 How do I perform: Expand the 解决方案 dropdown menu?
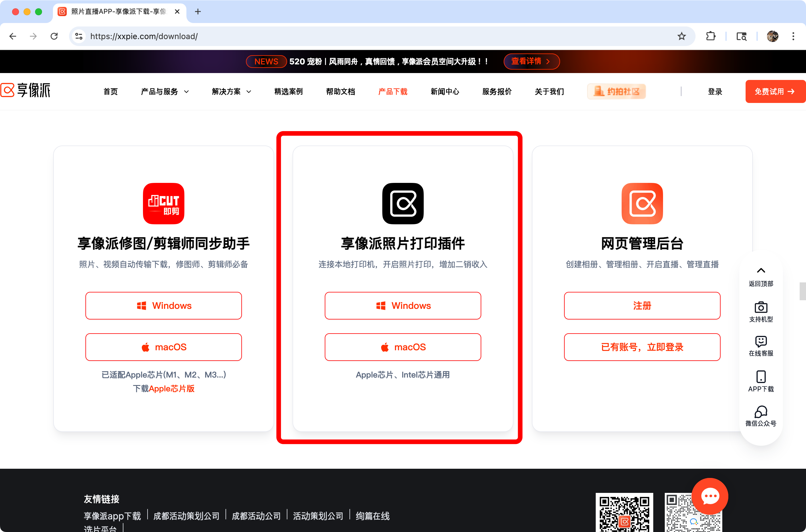232,92
